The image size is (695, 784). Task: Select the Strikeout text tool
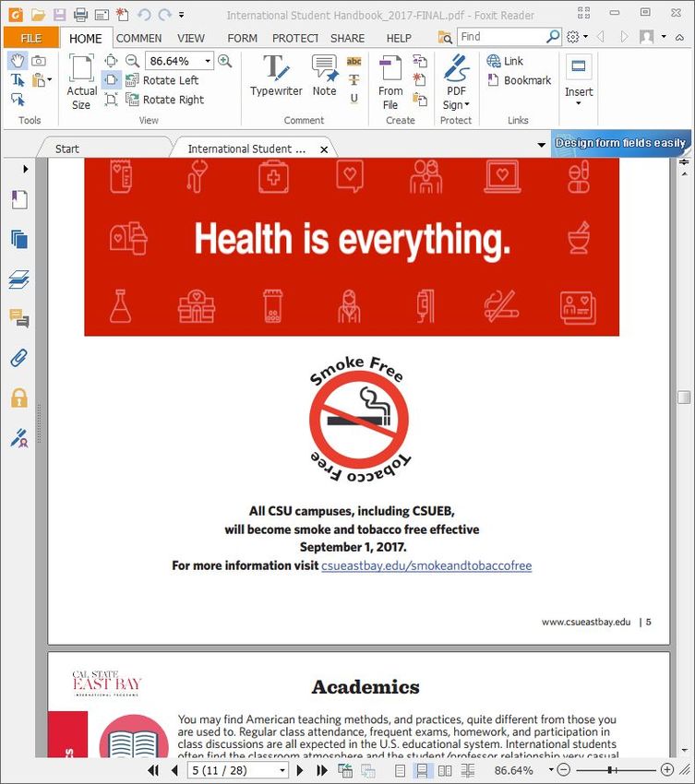click(x=353, y=79)
